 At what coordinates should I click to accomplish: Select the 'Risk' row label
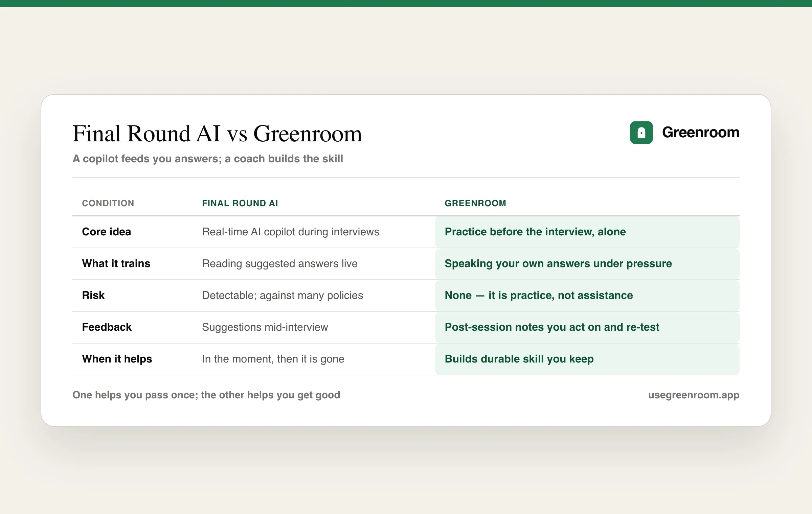click(93, 295)
